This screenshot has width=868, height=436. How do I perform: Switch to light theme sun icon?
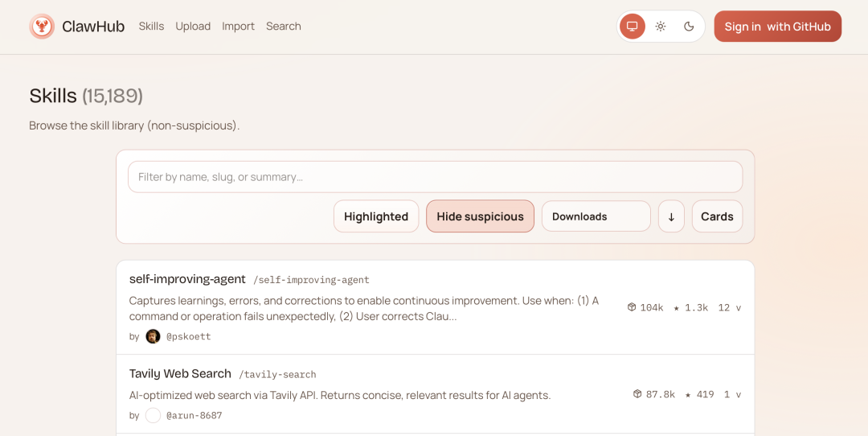[x=661, y=27]
